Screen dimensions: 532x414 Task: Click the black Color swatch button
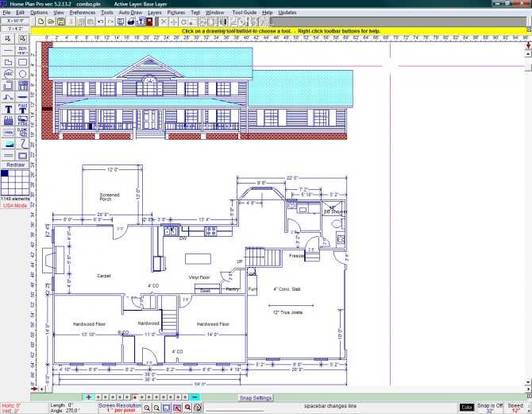point(467,408)
